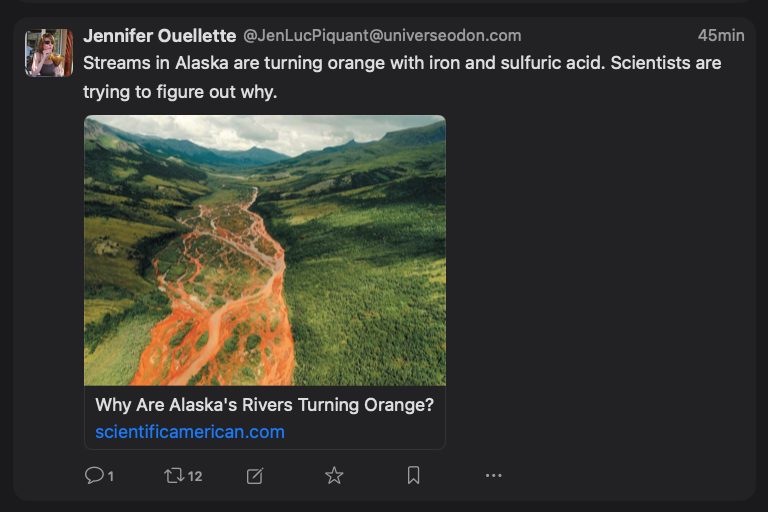Open the more options ellipsis menu
This screenshot has width=768, height=512.
[x=493, y=476]
